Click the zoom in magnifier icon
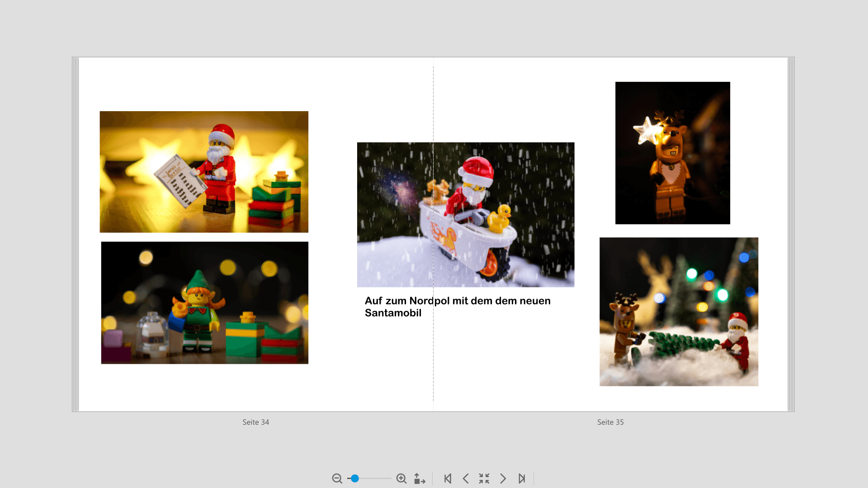868x488 pixels. tap(401, 479)
